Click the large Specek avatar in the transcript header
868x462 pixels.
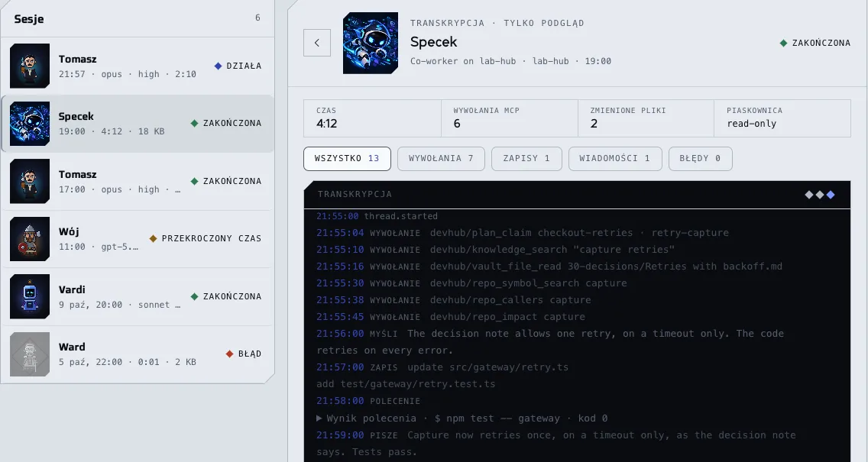[x=371, y=44]
